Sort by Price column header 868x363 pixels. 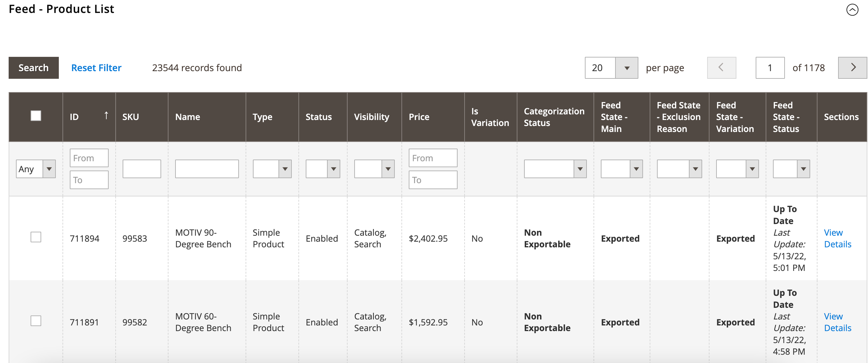(x=433, y=117)
